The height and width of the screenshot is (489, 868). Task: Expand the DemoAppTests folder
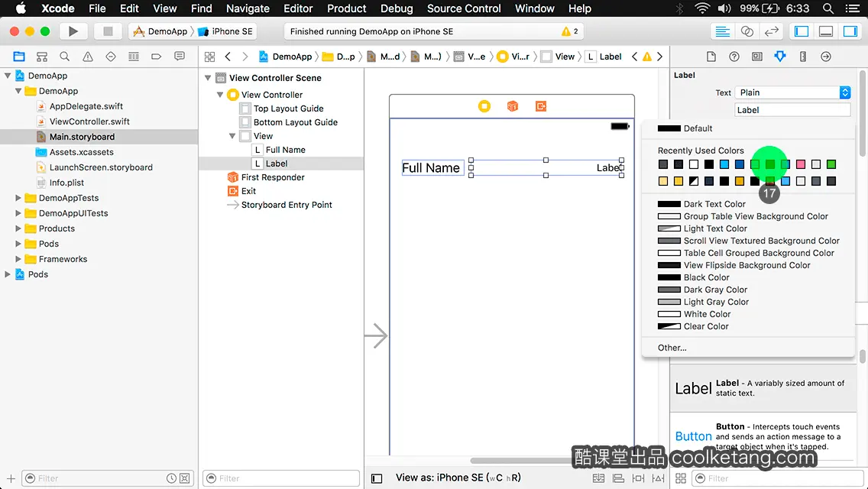tap(18, 198)
